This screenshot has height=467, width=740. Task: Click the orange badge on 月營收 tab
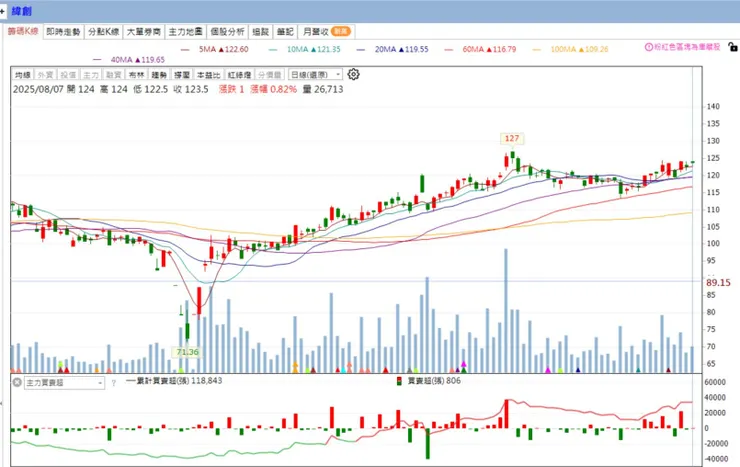tap(340, 31)
